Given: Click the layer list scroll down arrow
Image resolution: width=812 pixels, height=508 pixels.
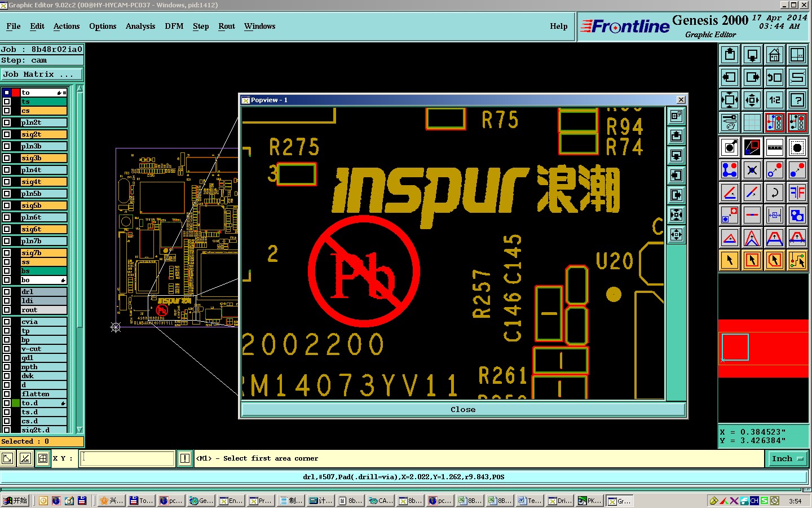Looking at the screenshot, I should (x=80, y=430).
